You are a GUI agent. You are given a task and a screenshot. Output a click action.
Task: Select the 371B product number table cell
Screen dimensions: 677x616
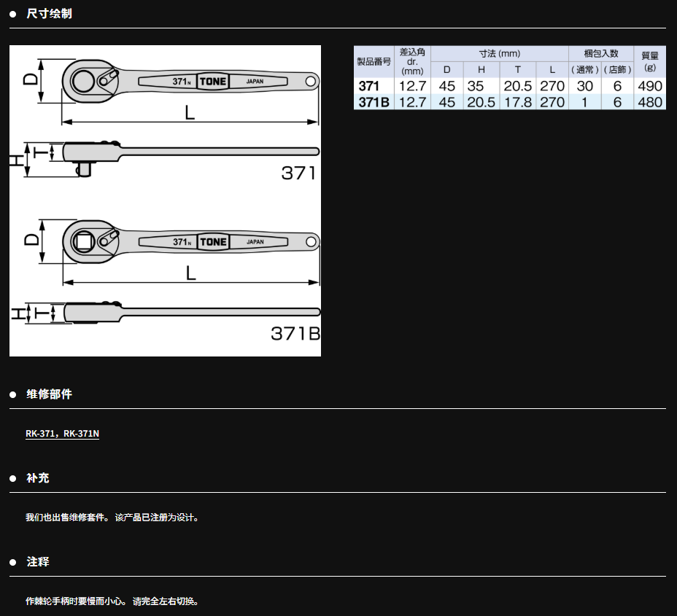click(374, 102)
